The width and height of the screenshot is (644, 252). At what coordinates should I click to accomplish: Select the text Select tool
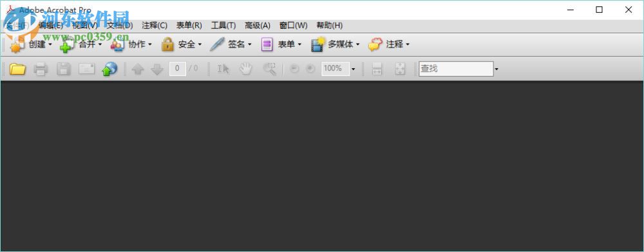coord(223,69)
